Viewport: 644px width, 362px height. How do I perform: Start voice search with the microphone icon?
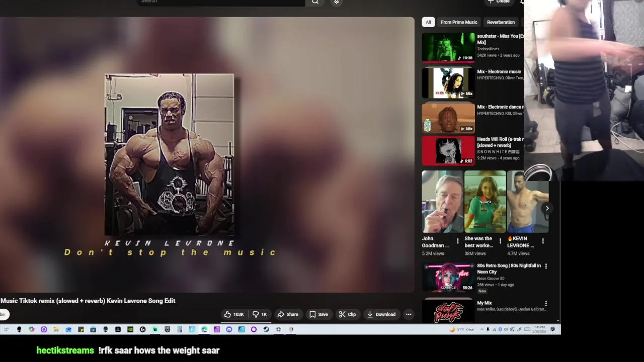coord(337,2)
